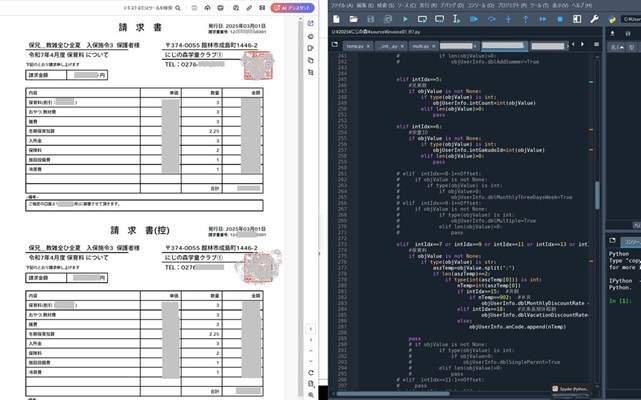Open Spyder preferences wrench icon
The height and width of the screenshot is (400, 641).
click(594, 19)
